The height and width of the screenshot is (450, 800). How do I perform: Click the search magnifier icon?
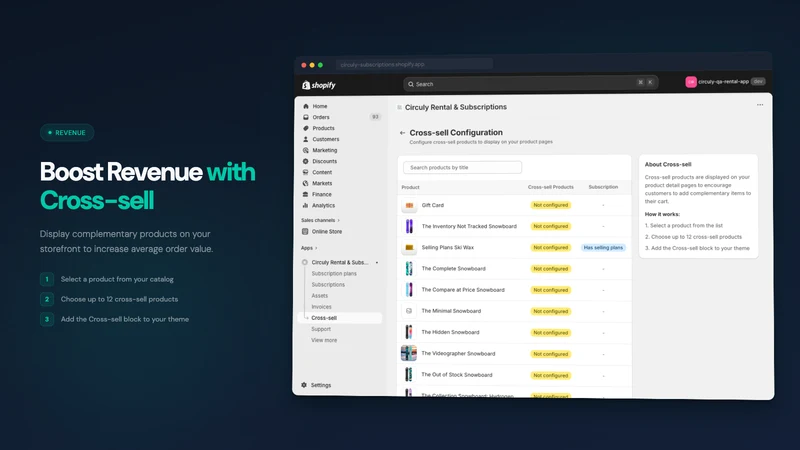(411, 84)
